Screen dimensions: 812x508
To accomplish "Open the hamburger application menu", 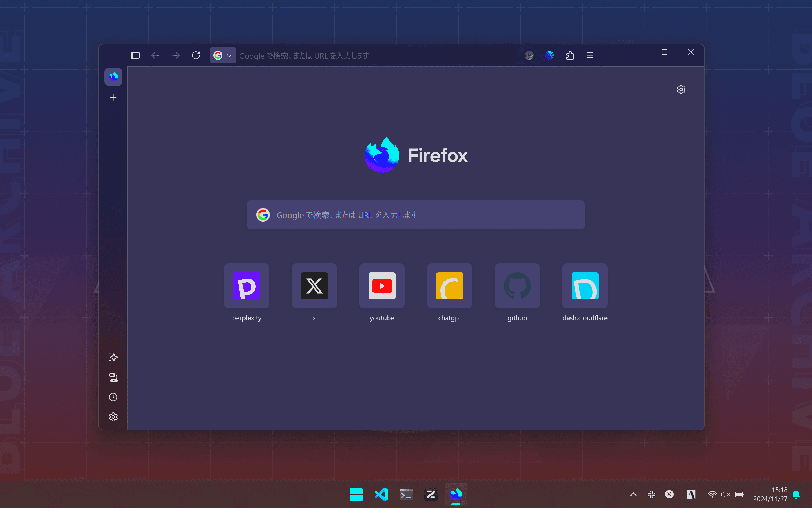I will tap(590, 55).
